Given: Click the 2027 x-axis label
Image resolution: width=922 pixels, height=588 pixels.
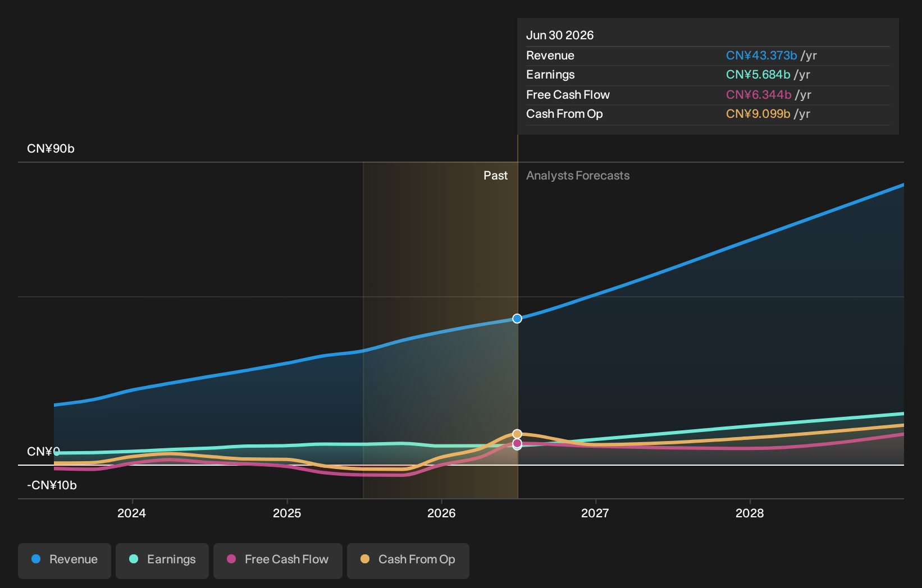Looking at the screenshot, I should coord(595,513).
